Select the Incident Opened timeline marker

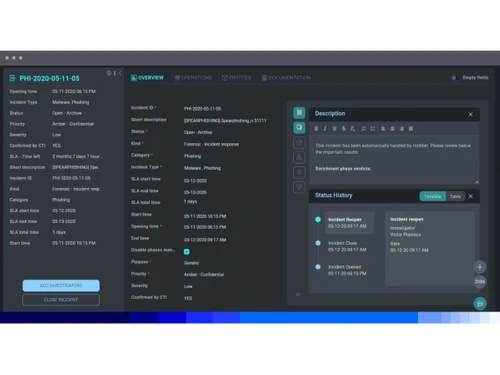[x=318, y=267]
